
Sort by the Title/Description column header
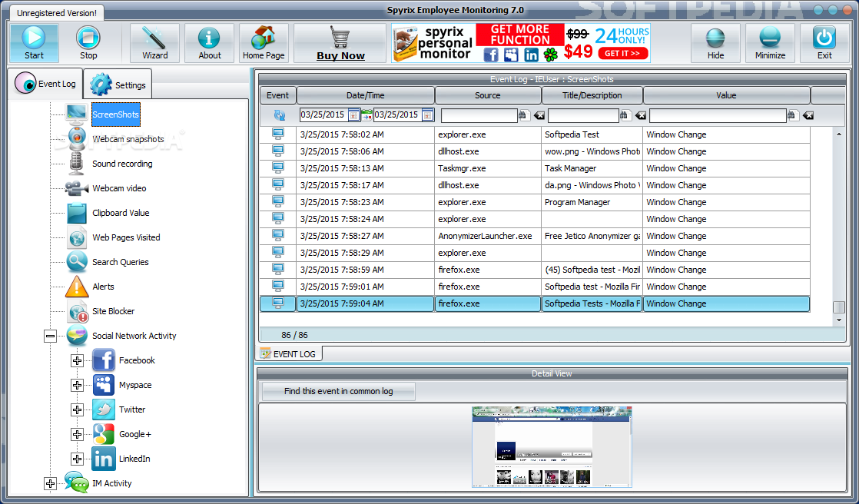tap(592, 95)
